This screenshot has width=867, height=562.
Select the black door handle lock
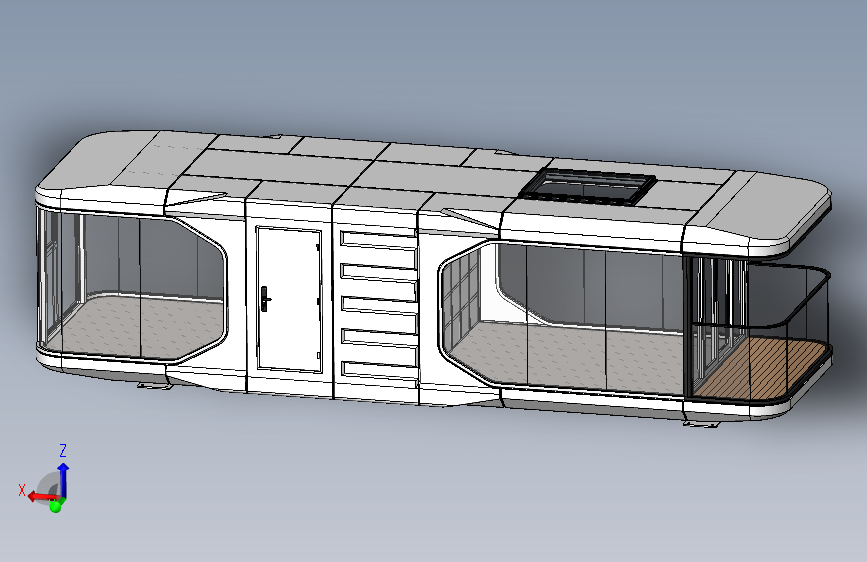[265, 299]
